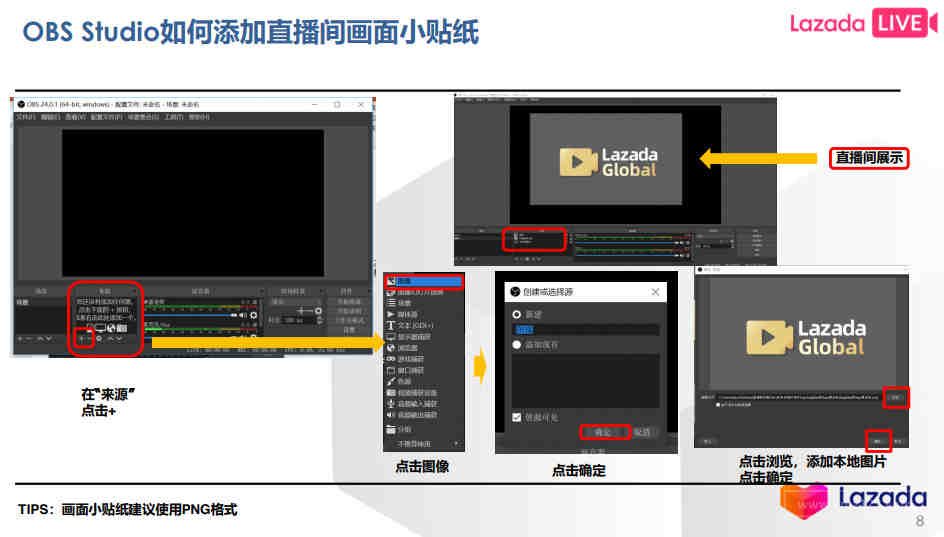This screenshot has height=537, width=944.
Task: Select 分组 (Group) folder entry in menu
Action: pyautogui.click(x=424, y=429)
